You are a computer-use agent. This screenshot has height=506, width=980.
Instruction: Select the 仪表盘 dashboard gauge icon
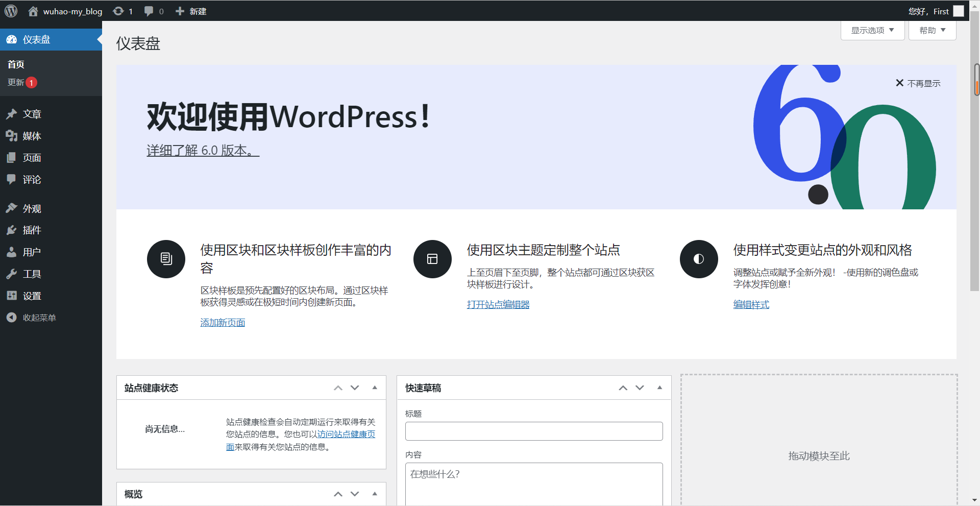pos(12,39)
